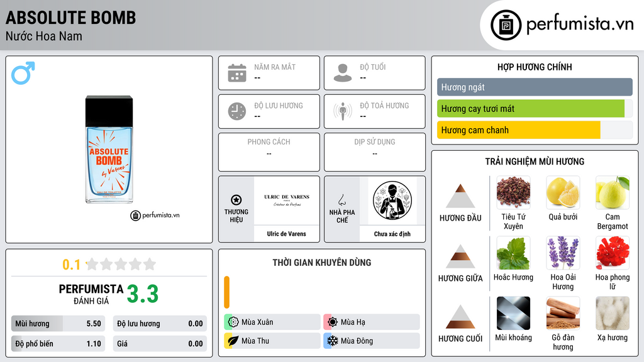Click the star badge Thương hiệu icon
Viewport: 644px width, 362px height.
[236, 200]
